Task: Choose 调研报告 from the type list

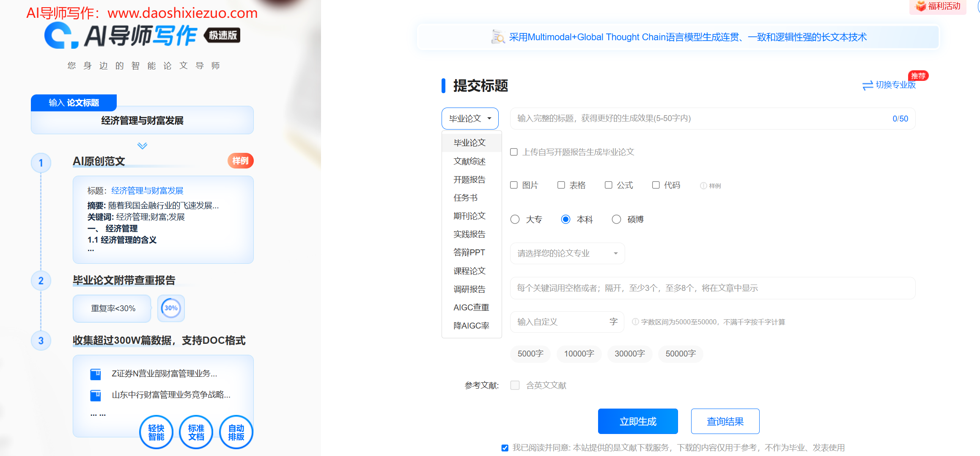Action: (472, 289)
